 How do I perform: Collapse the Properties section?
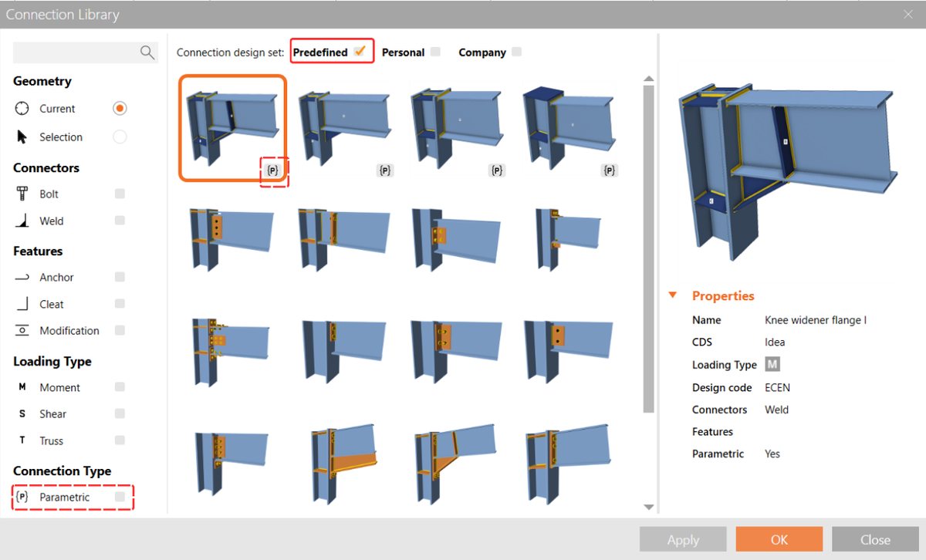coord(672,295)
